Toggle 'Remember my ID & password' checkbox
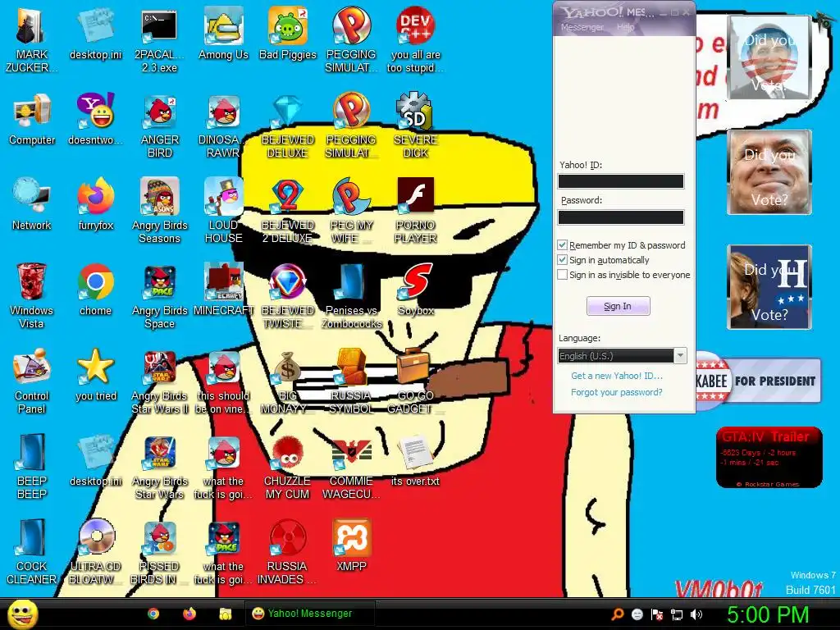The height and width of the screenshot is (630, 840). [562, 244]
